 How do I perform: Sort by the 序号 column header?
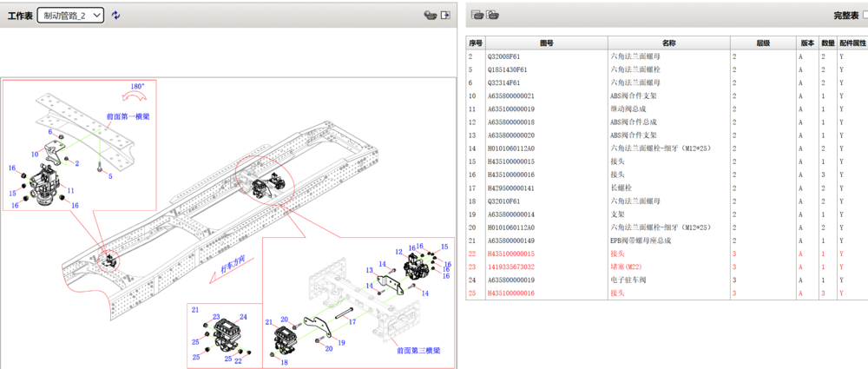click(x=476, y=43)
